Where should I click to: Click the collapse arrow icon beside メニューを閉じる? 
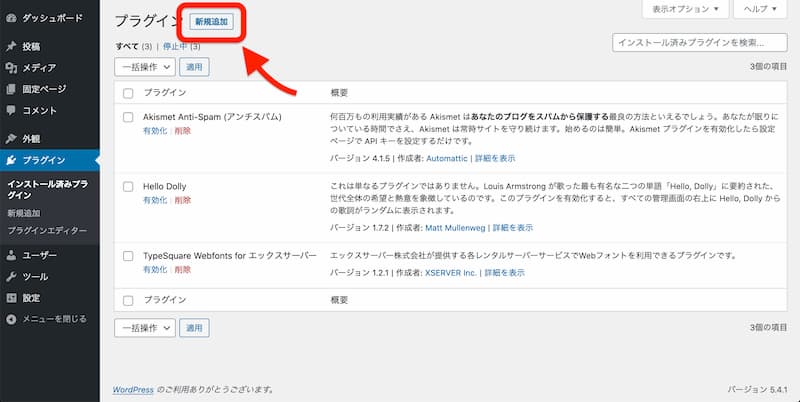11,319
